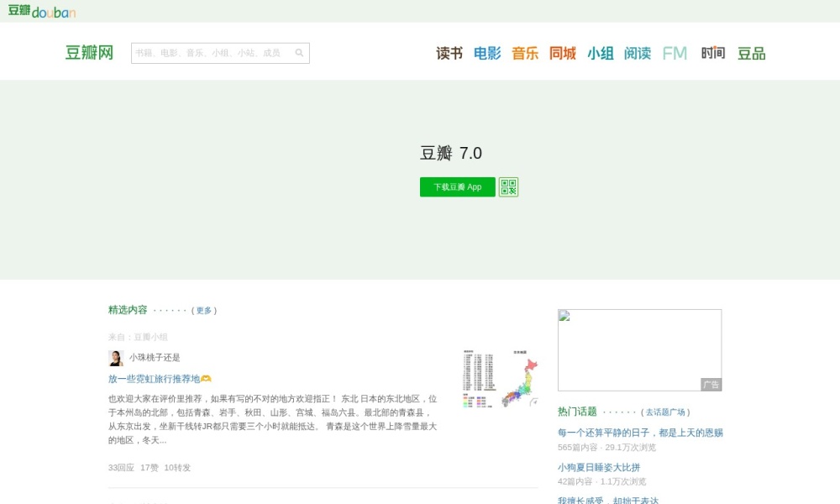Click the 精选内容 heading
This screenshot has width=840, height=504.
point(128,310)
